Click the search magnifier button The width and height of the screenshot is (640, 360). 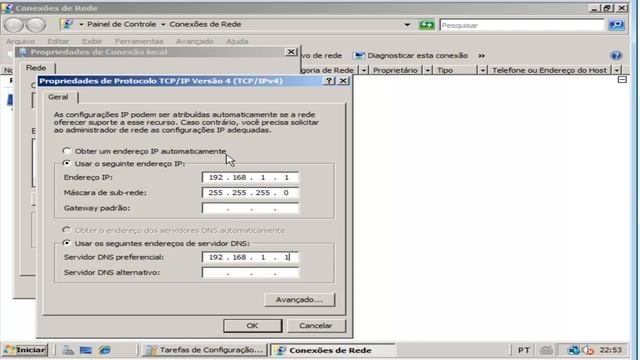point(616,25)
